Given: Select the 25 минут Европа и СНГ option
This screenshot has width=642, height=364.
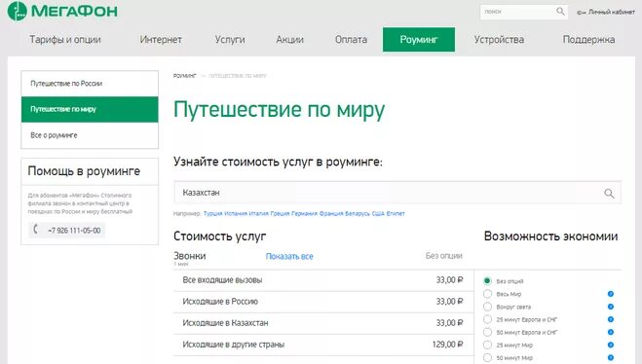Looking at the screenshot, I should click(487, 319).
